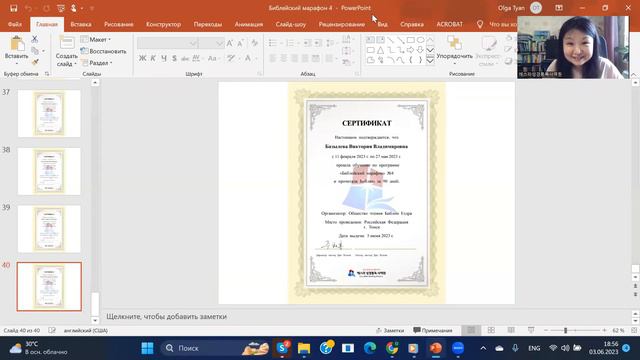Toggle the Заметки notes pane button
640x360 pixels.
(390, 330)
